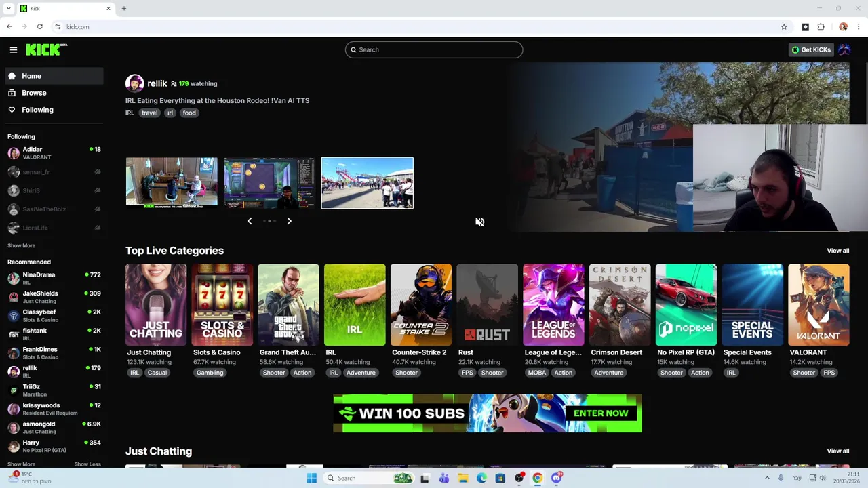Click the Kick logo
This screenshot has width=868, height=488.
(46, 49)
